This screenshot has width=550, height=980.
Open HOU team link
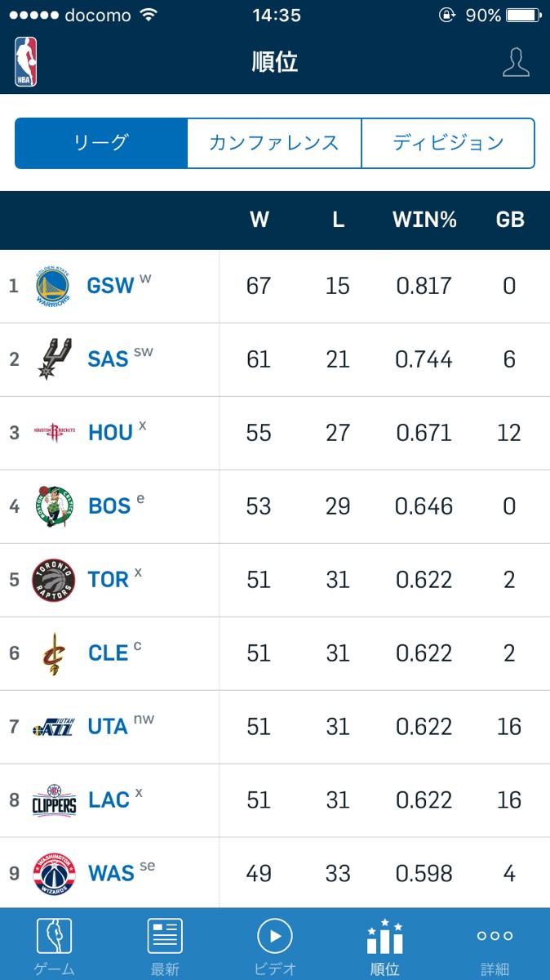tap(110, 433)
